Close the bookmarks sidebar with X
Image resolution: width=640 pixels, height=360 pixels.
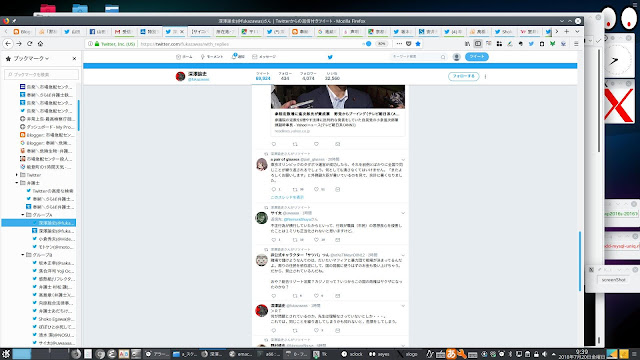74,59
